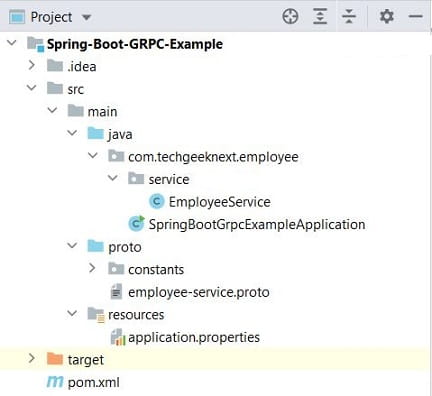This screenshot has width=432, height=396.
Task: Click the constants folder icon
Action: (116, 269)
